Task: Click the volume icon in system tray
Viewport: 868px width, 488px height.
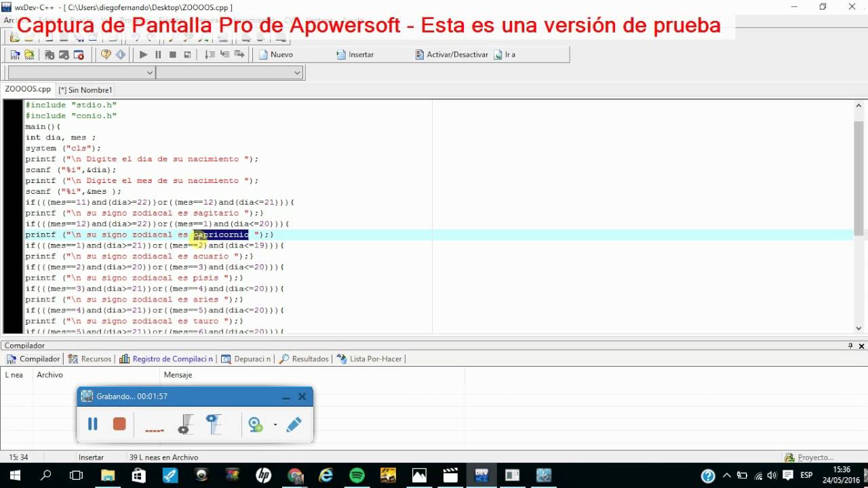Action: pyautogui.click(x=772, y=476)
